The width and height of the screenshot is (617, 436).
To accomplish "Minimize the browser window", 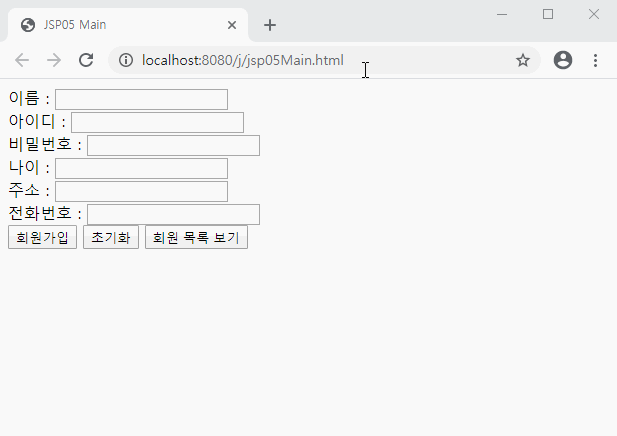I will [502, 15].
